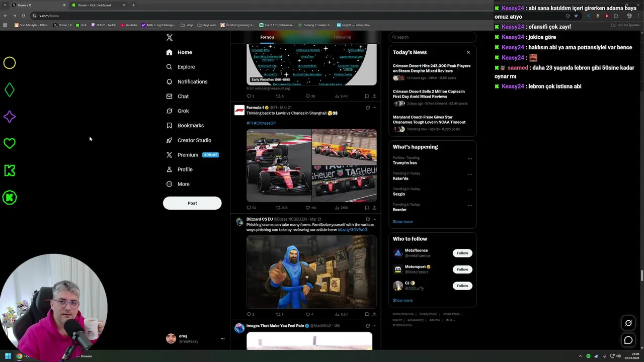The width and height of the screenshot is (644, 362).
Task: Click the Chrome icon in the taskbar
Action: pyautogui.click(x=20, y=356)
